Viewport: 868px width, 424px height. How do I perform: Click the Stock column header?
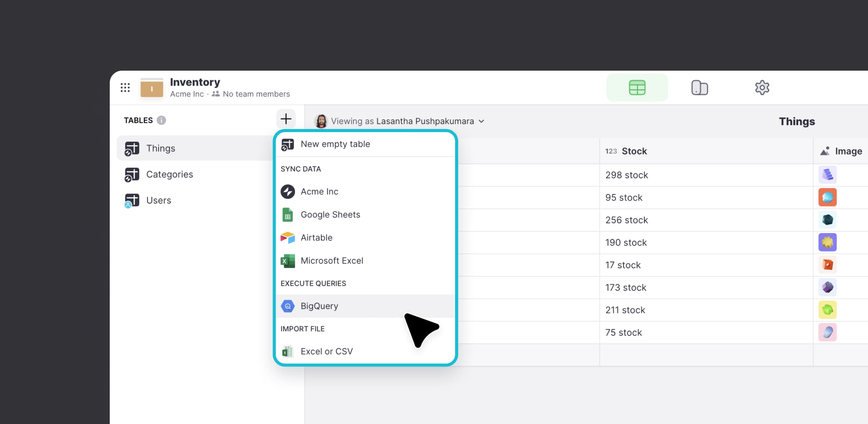[706, 151]
